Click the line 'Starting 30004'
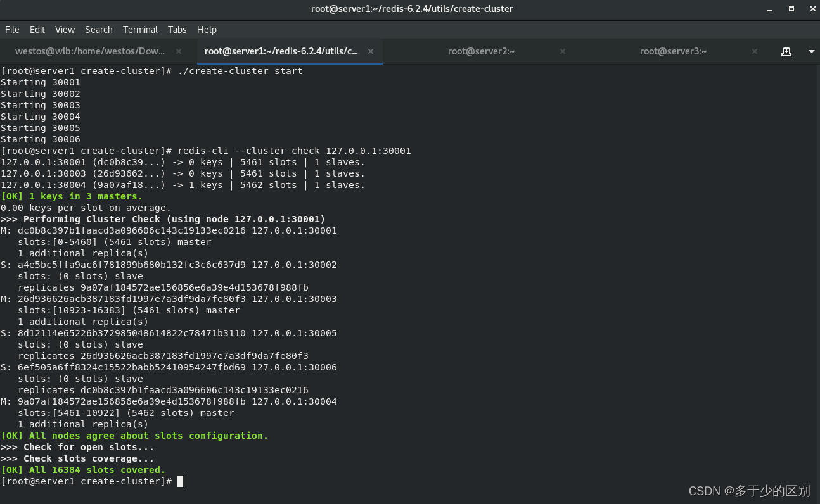Viewport: 820px width, 504px height. pyautogui.click(x=41, y=117)
